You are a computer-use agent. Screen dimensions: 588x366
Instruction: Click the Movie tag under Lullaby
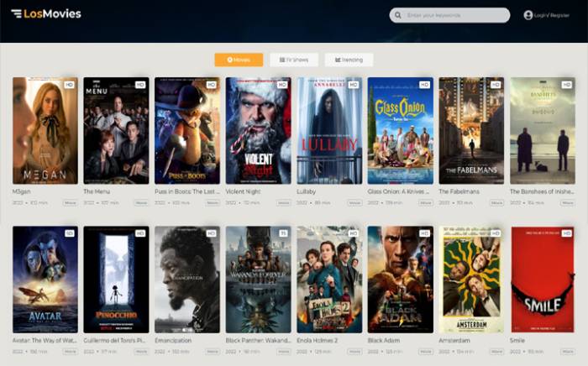click(x=354, y=203)
